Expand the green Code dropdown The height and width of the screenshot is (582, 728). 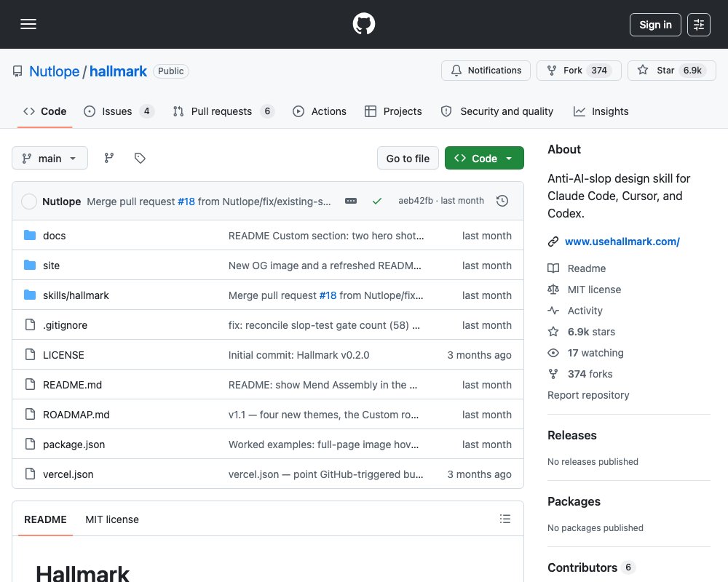484,159
